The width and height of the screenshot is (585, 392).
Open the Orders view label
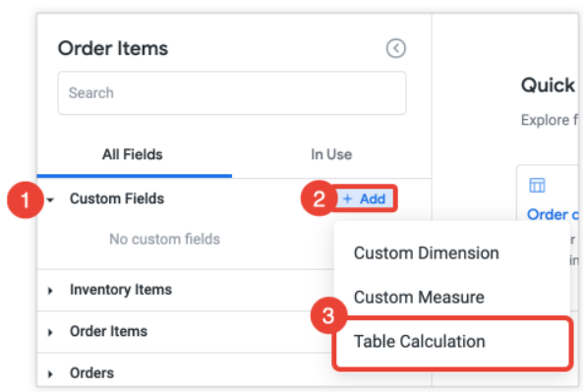91,373
